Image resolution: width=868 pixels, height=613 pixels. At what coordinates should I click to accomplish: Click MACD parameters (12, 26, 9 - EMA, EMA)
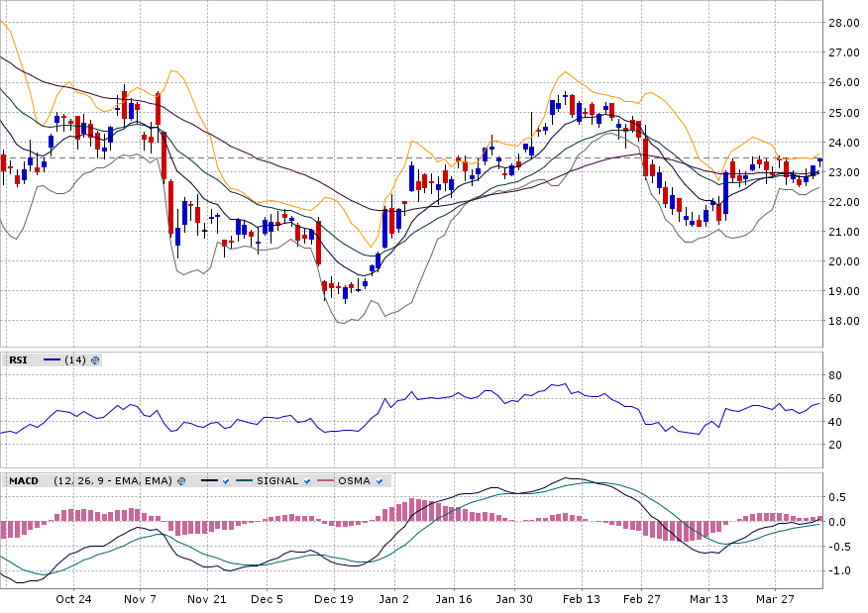pos(114,481)
